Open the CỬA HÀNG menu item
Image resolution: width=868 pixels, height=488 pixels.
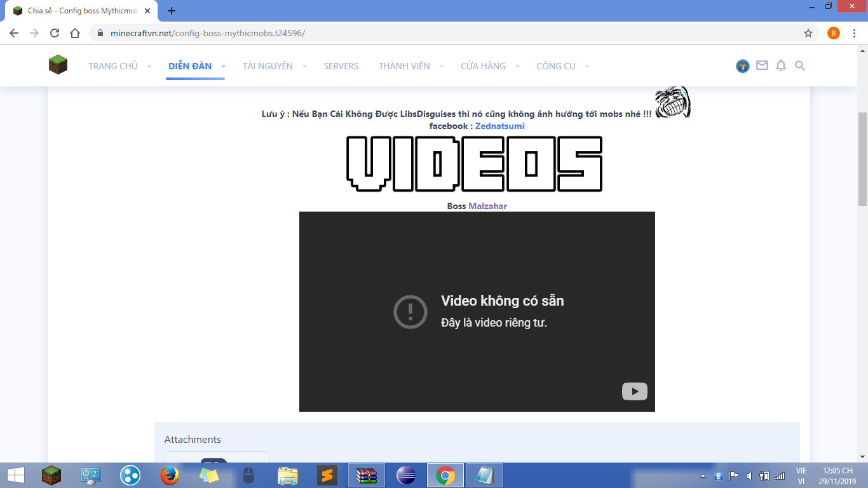click(x=483, y=66)
